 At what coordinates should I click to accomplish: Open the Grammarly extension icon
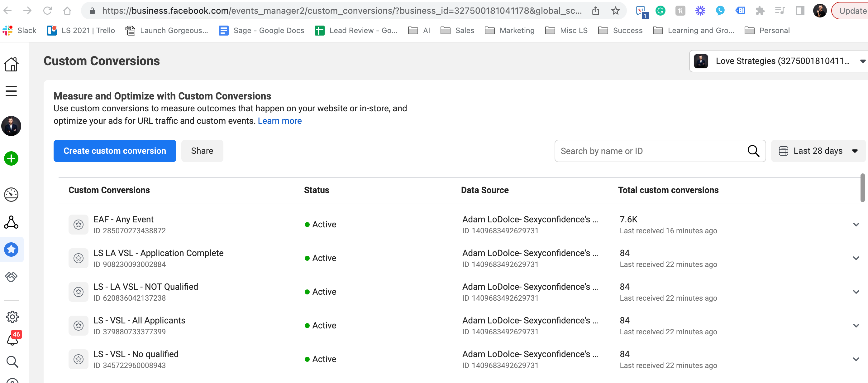(661, 11)
